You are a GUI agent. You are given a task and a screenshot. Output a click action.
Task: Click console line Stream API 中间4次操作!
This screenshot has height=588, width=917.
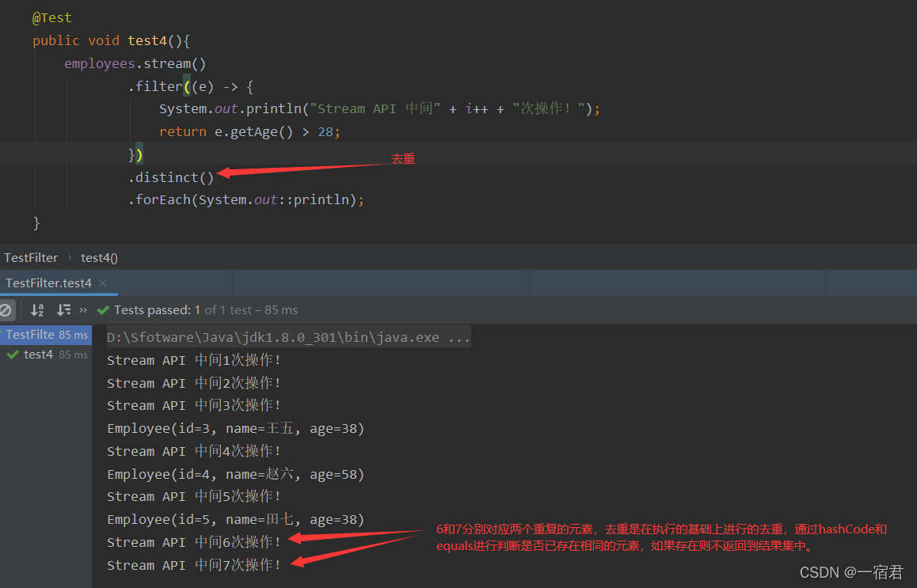(194, 451)
